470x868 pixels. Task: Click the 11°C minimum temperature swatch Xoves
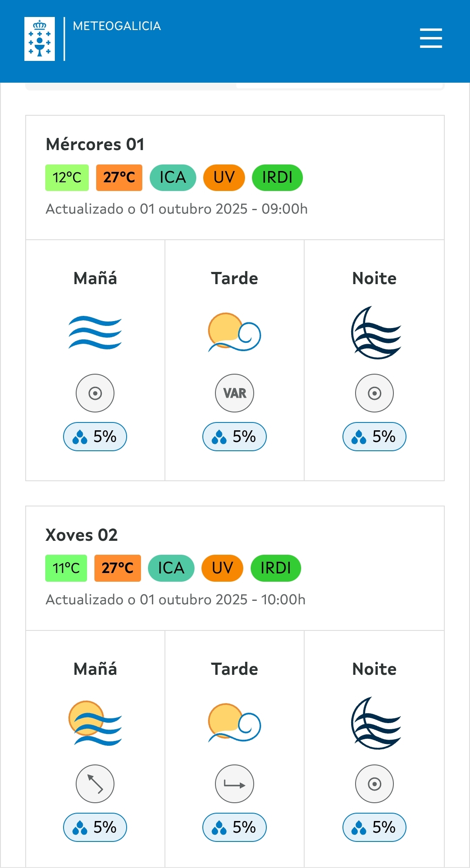(66, 568)
